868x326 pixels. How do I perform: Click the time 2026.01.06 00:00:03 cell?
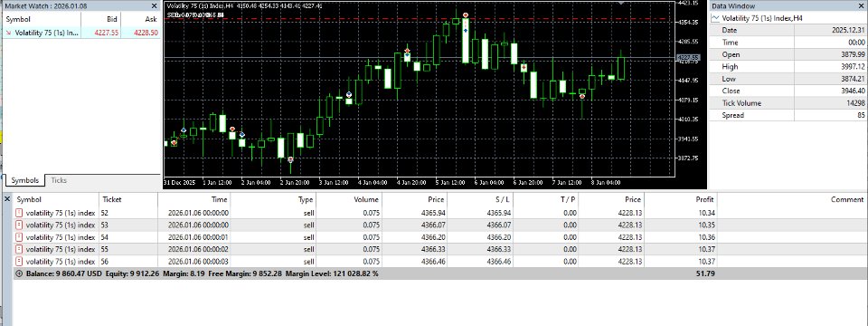click(198, 262)
